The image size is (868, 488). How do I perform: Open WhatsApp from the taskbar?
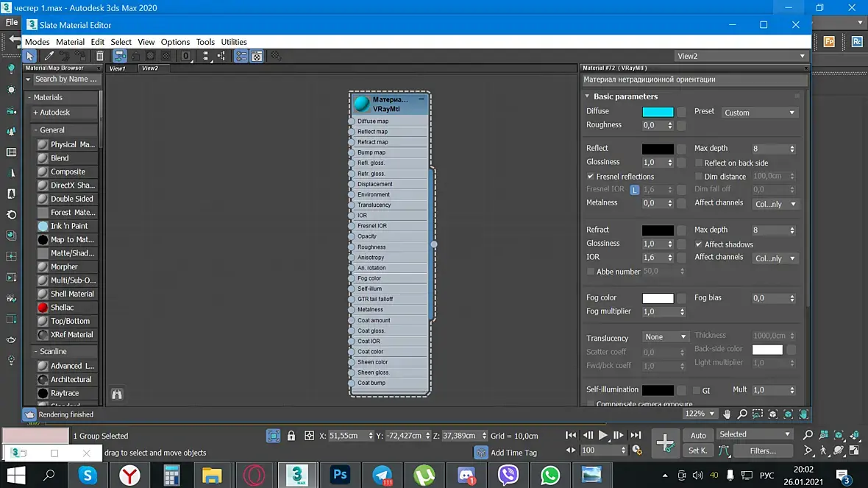549,475
